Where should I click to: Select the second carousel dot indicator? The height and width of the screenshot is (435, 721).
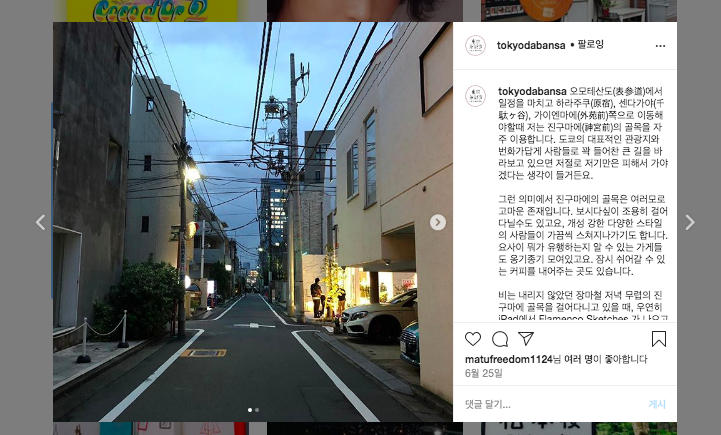[257, 410]
